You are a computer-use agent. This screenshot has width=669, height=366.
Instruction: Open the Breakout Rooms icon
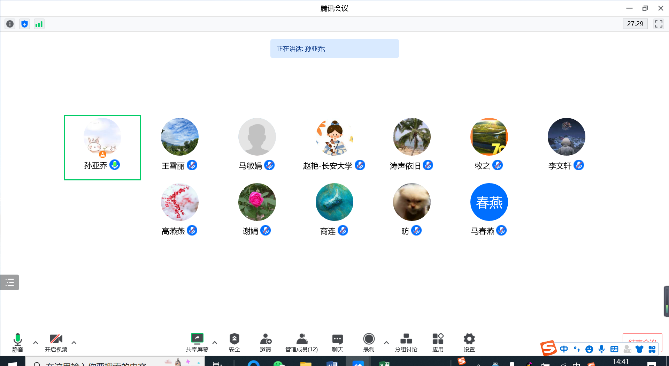pyautogui.click(x=406, y=342)
